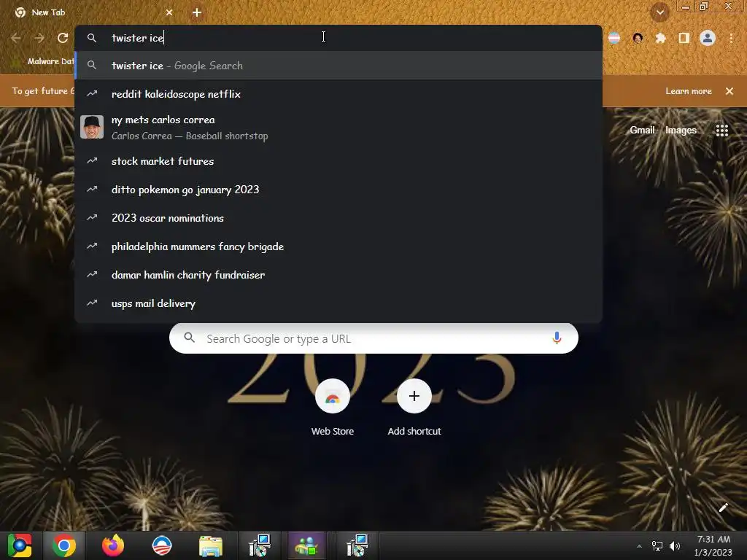This screenshot has width=747, height=560.
Task: Select 'twister ice - Google Search' suggestion
Action: click(338, 66)
